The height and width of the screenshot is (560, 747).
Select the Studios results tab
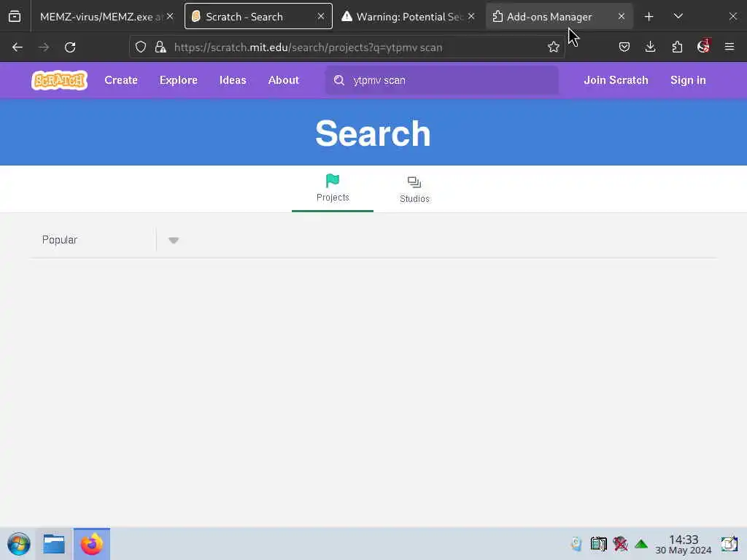[414, 189]
